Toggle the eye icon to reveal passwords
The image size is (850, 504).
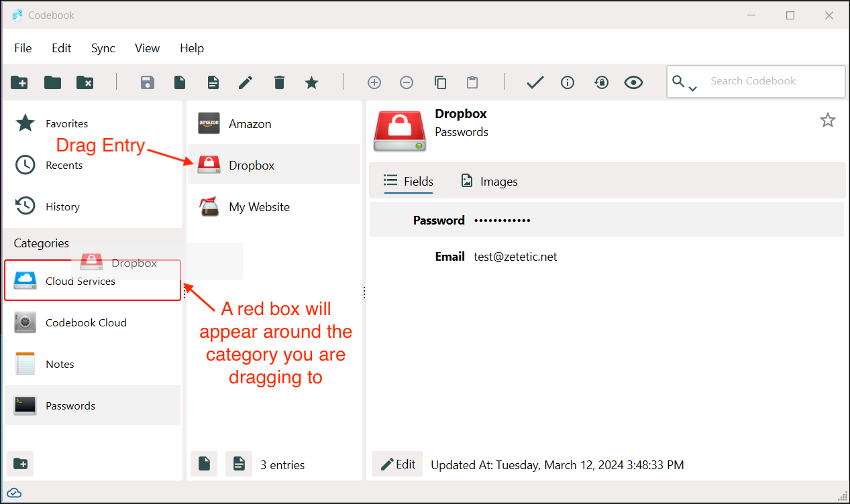point(633,82)
